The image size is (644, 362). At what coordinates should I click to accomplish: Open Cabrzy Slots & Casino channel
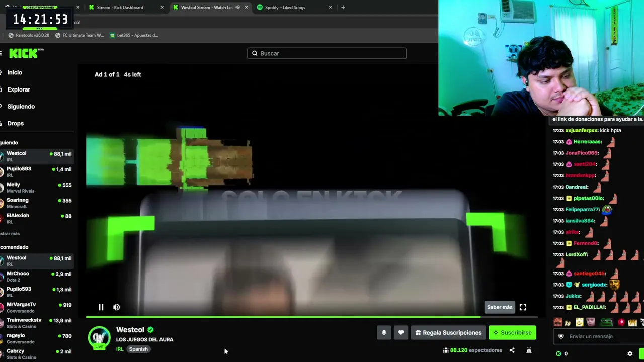click(x=37, y=354)
